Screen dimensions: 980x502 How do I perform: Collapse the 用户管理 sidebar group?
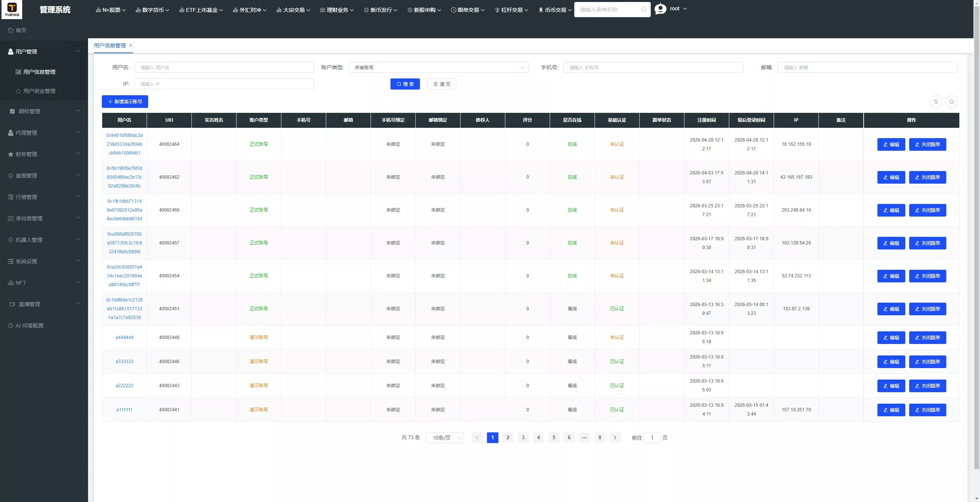(44, 51)
